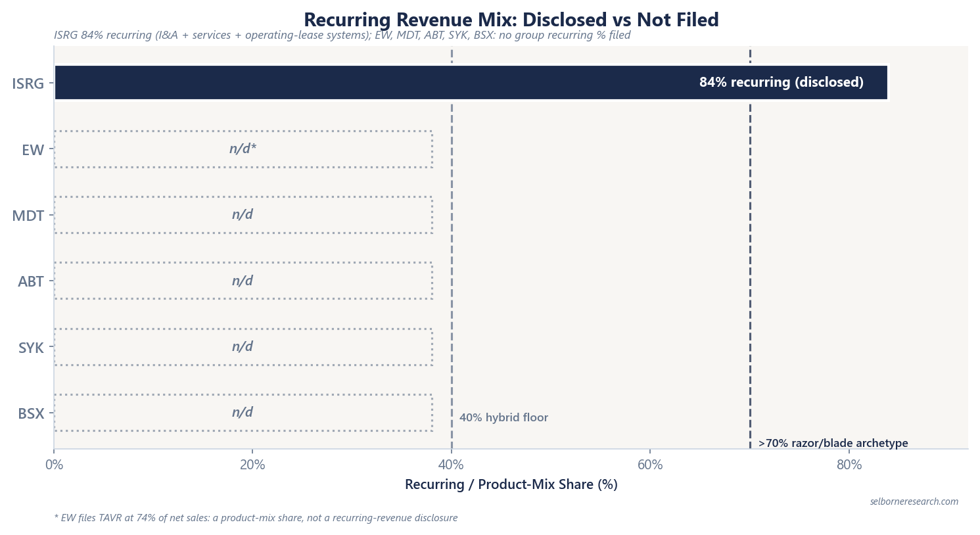This screenshot has height=535, width=980.
Task: Click the BSX y-axis label
Action: tap(31, 413)
